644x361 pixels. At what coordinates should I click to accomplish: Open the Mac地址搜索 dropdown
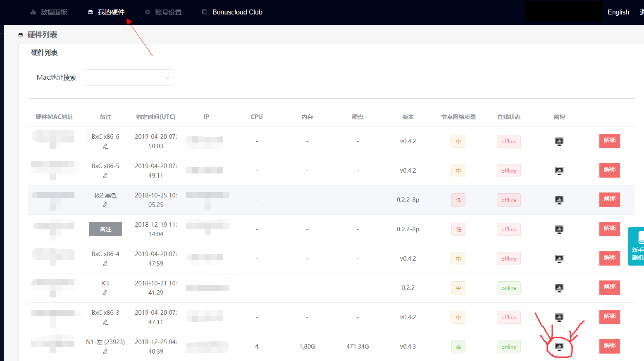click(129, 78)
